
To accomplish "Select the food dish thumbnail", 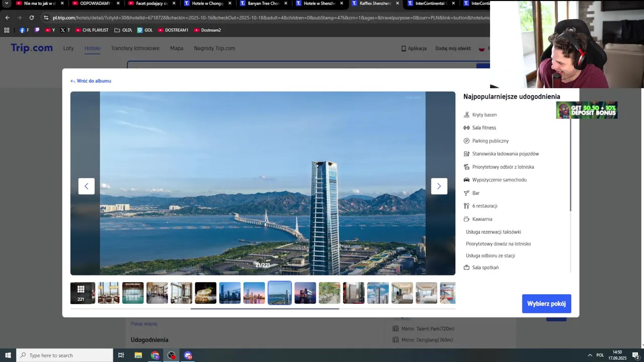I will tap(206, 293).
